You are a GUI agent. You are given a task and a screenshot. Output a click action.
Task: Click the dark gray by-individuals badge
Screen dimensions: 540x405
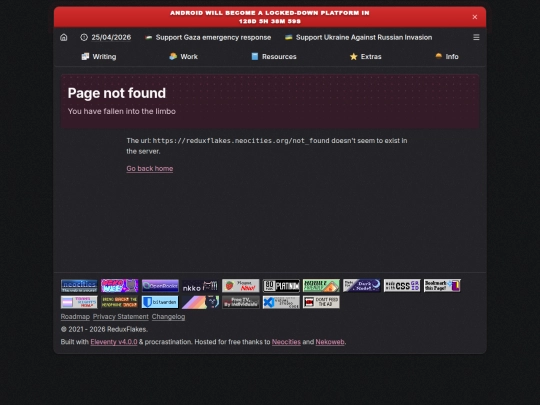click(x=241, y=302)
